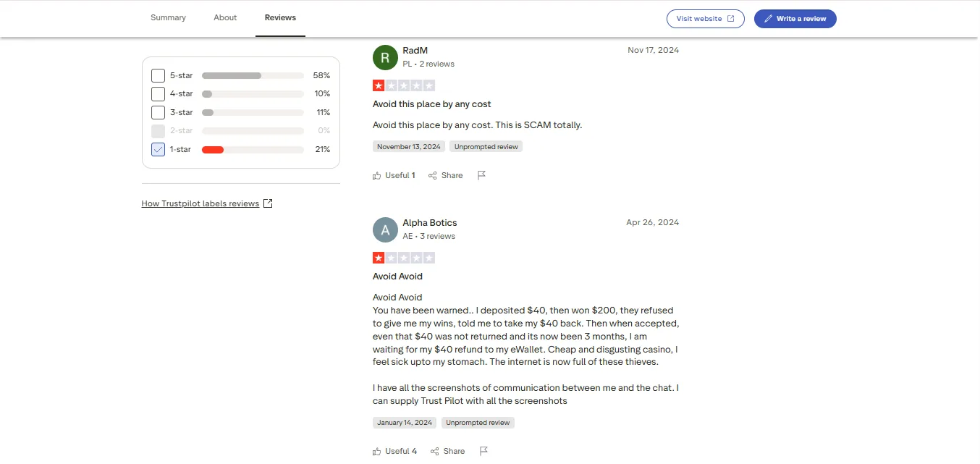The width and height of the screenshot is (980, 464).
Task: Click Alpha Botics' grey avatar
Action: (385, 229)
